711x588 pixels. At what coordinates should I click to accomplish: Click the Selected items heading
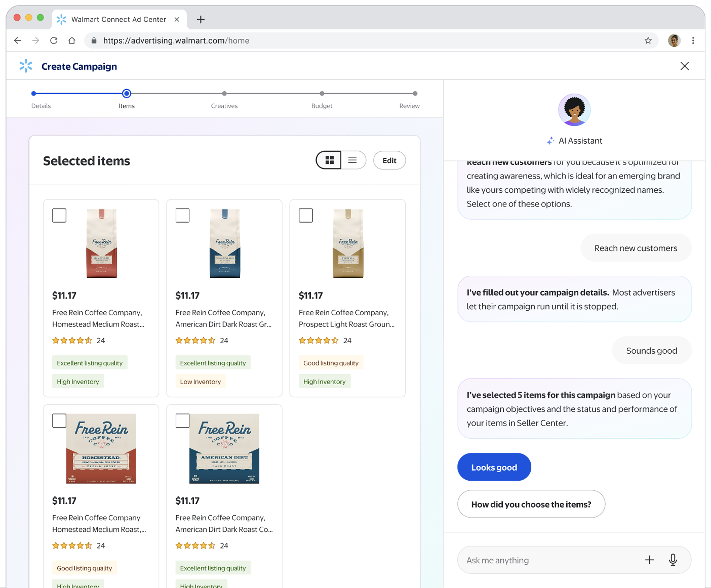86,161
